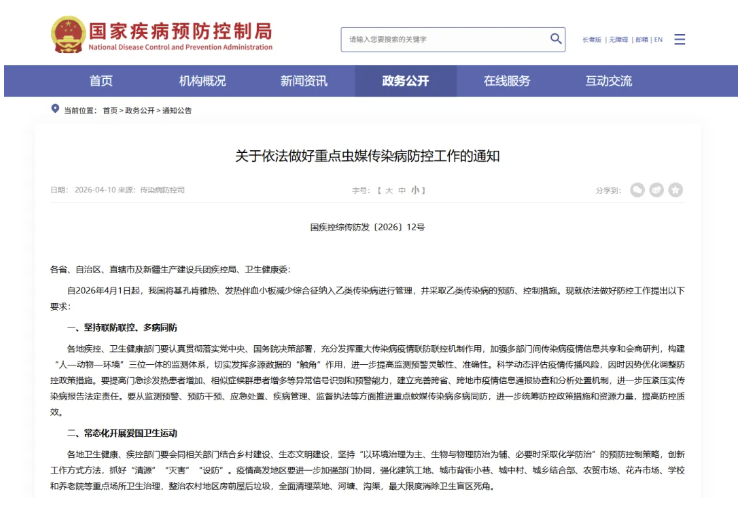Switch site language to EN
This screenshot has height=511, width=745.
[658, 40]
